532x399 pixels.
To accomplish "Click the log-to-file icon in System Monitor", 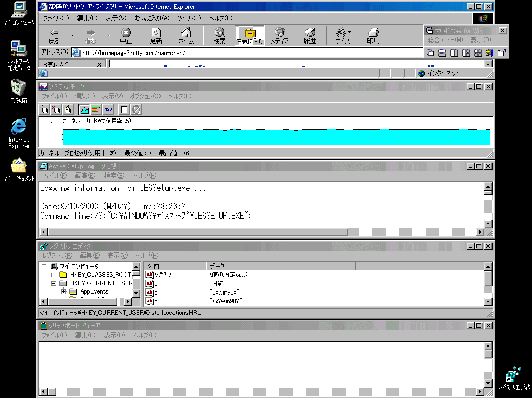I will tap(124, 109).
